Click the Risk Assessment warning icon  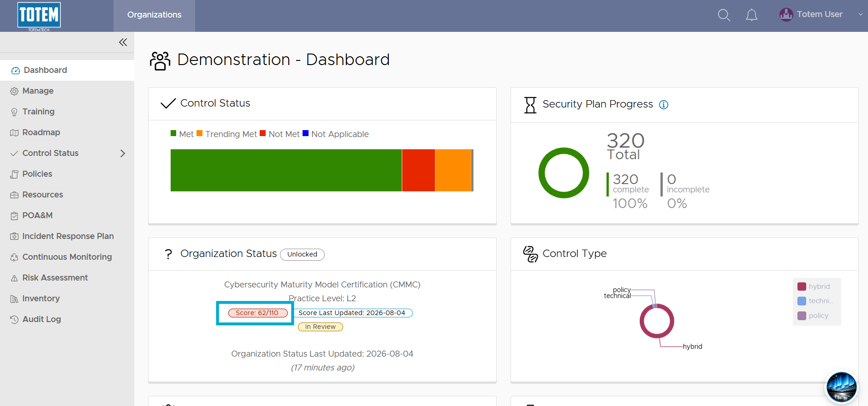(x=14, y=278)
